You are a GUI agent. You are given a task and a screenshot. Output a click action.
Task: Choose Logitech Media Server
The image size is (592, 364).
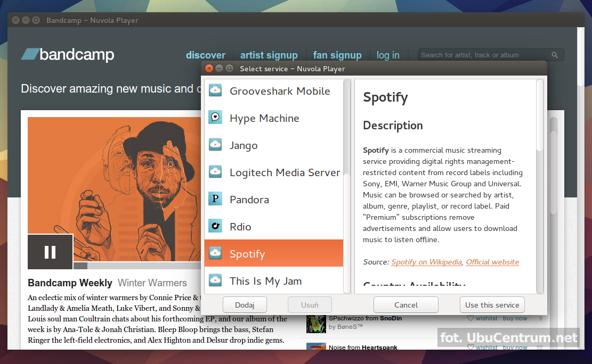[x=274, y=172]
